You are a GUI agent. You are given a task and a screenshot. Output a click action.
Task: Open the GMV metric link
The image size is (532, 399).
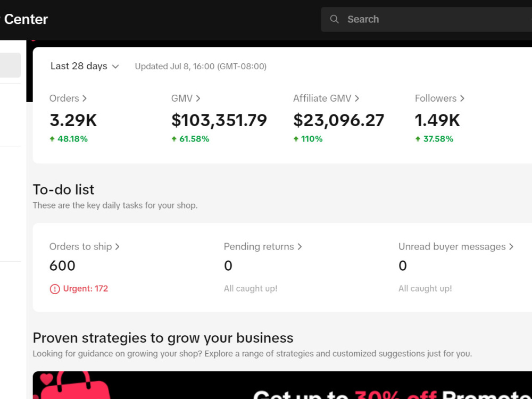pyautogui.click(x=186, y=98)
